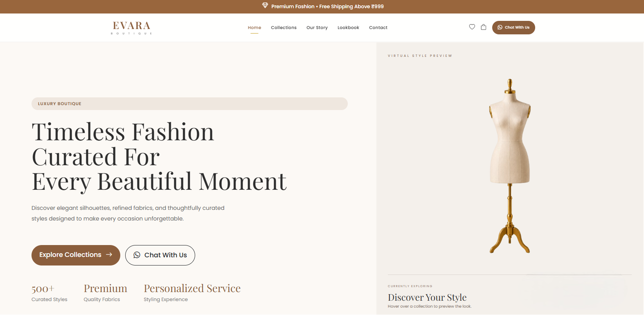Open the shopping bag icon
The image size is (644, 315).
pos(483,27)
